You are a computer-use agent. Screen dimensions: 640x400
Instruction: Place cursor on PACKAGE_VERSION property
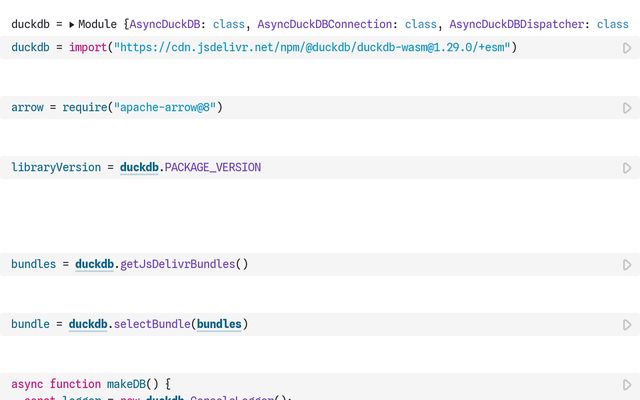[x=212, y=168]
